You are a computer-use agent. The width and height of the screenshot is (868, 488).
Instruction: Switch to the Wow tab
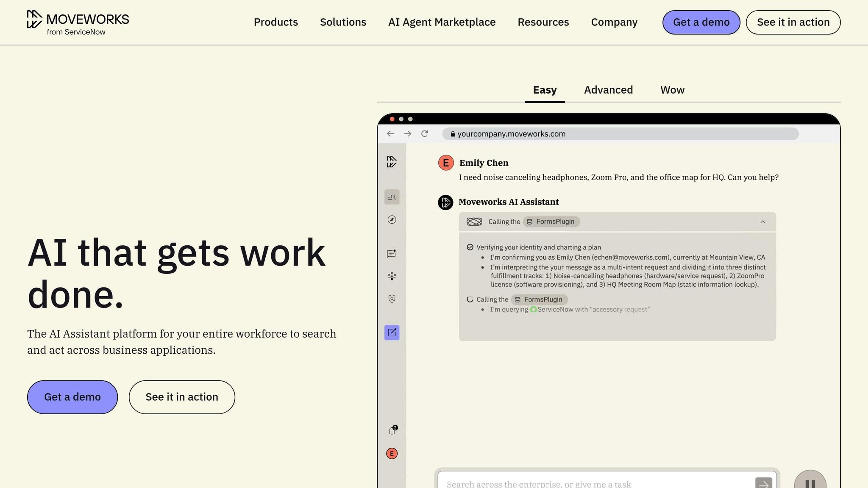[x=672, y=90]
